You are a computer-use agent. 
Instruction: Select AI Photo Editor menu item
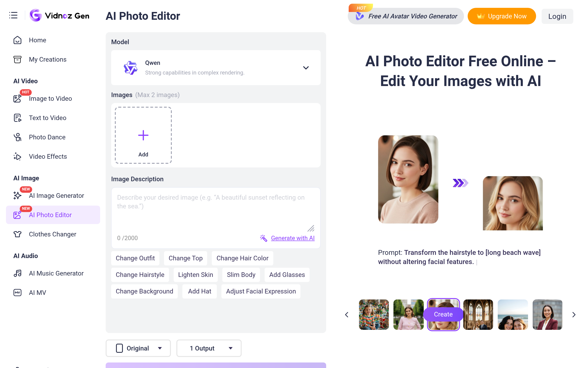point(53,215)
